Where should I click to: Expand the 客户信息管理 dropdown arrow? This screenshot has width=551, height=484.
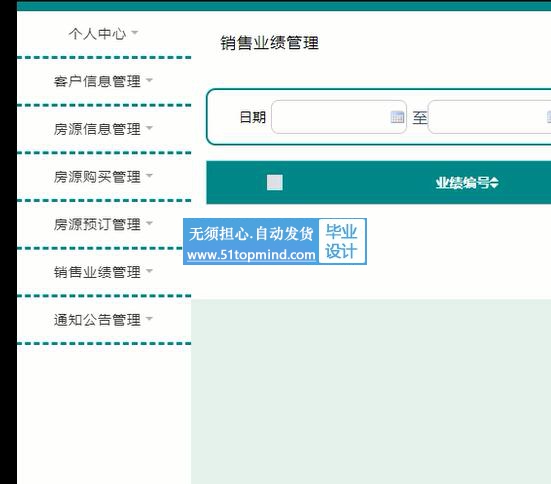coord(149,80)
